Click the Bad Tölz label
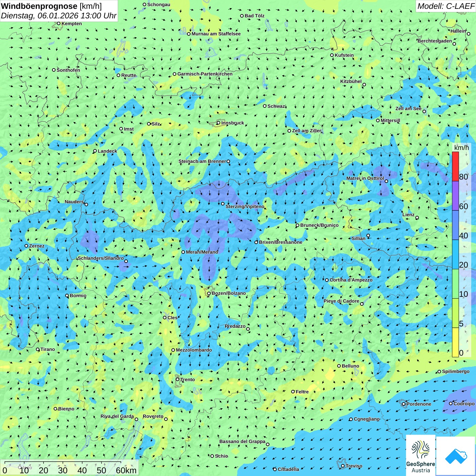Screen dimensions: 476x476 click(x=255, y=16)
